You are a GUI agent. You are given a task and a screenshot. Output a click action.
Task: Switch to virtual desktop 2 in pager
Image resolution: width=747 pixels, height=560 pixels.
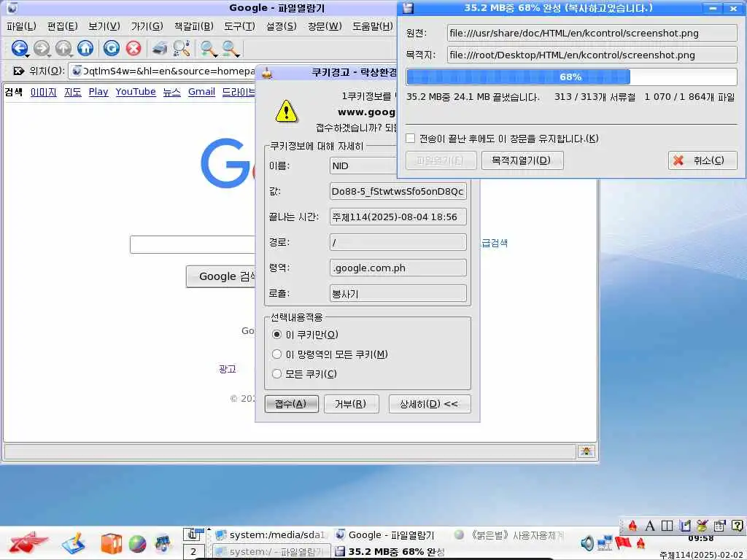[x=193, y=552]
